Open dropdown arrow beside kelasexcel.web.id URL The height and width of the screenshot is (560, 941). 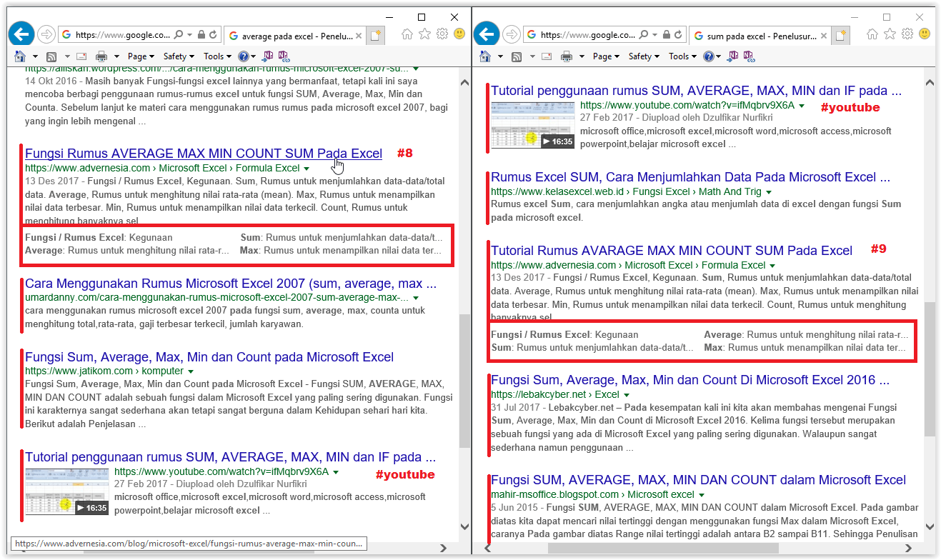coord(769,192)
